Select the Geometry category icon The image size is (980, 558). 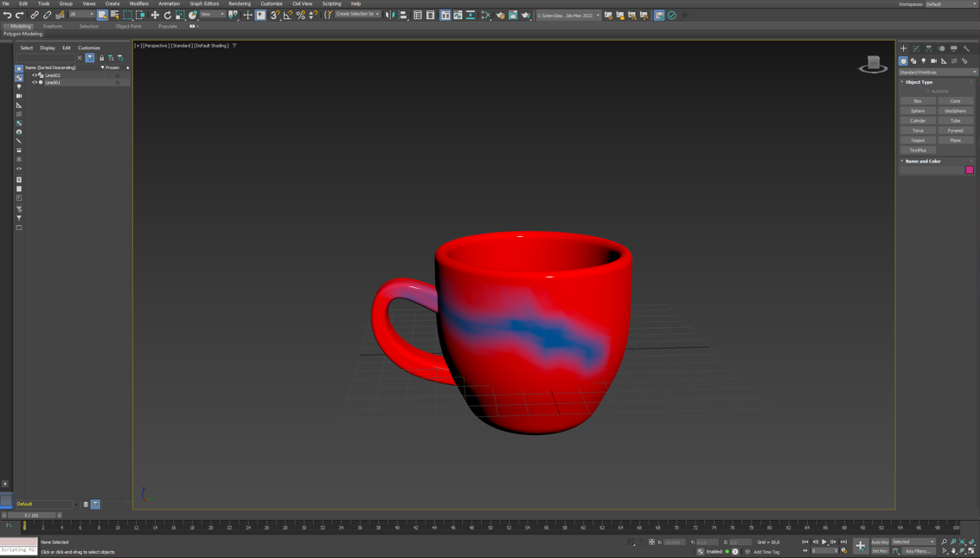click(903, 61)
